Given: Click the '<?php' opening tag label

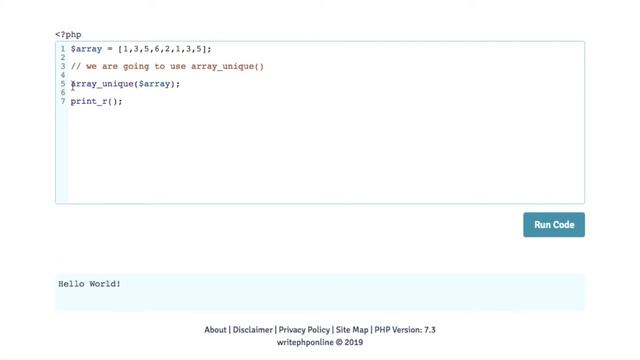Looking at the screenshot, I should click(x=68, y=35).
